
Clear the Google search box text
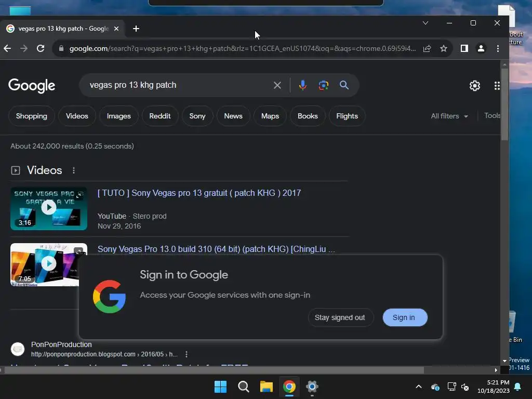[x=277, y=85]
